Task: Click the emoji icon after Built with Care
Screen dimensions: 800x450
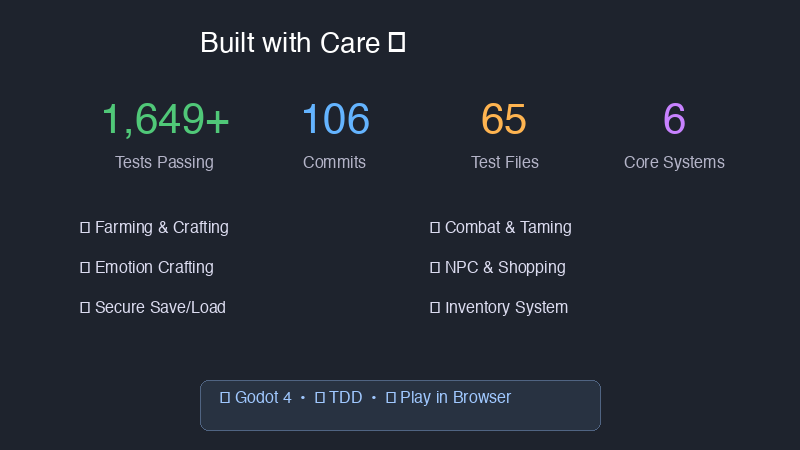Action: point(396,43)
